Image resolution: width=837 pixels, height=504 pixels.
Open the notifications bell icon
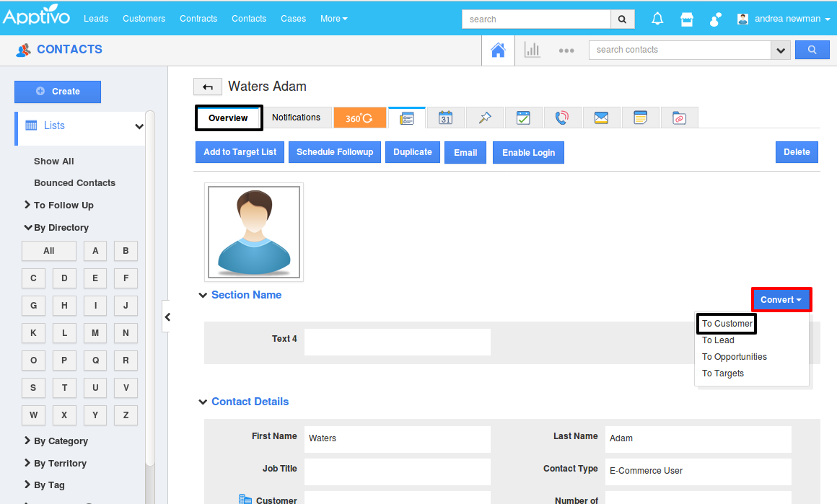(657, 19)
